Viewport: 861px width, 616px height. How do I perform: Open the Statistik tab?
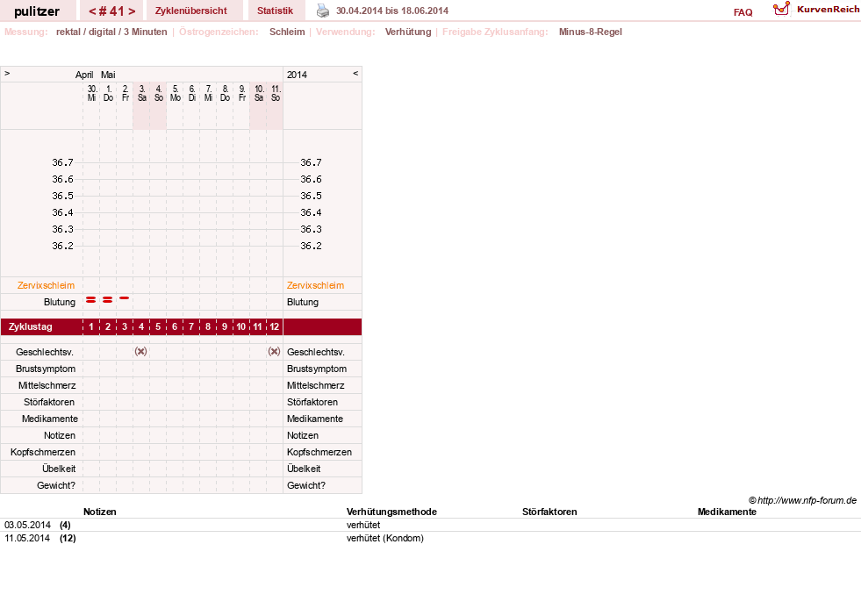(275, 11)
